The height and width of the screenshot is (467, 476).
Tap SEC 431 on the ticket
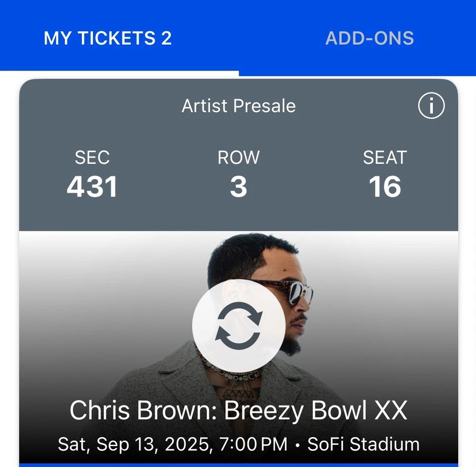pos(92,174)
